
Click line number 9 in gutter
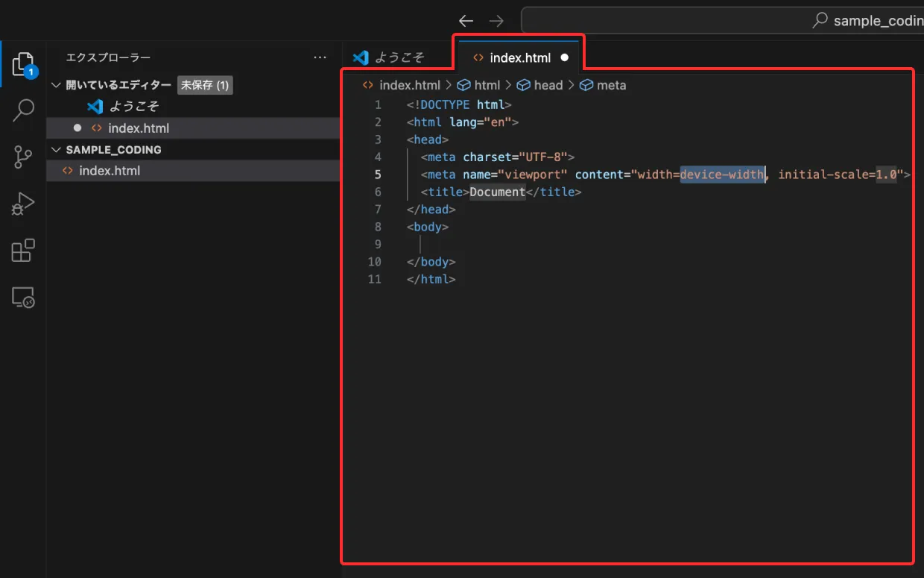tap(378, 245)
